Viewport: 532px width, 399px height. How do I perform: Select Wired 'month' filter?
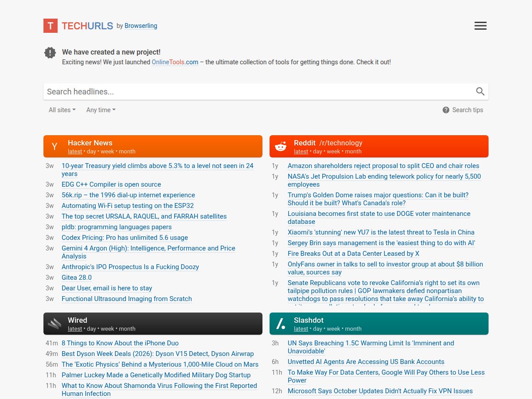point(127,329)
